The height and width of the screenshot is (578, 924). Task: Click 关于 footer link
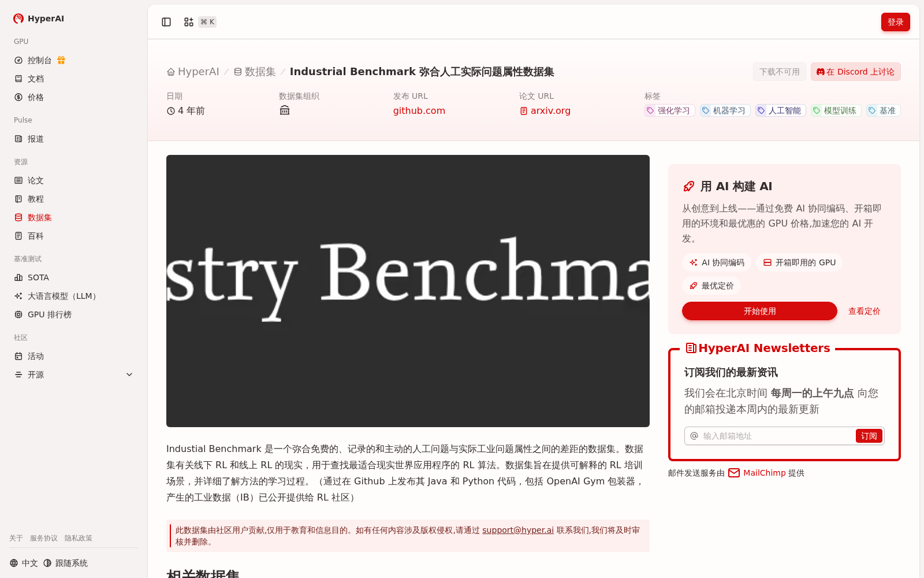16,538
